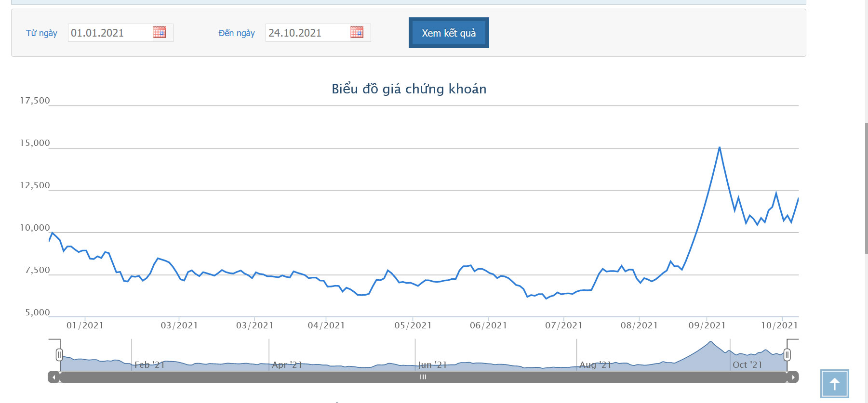
Task: Select Jun '21 in the navigator timeline
Action: [432, 365]
